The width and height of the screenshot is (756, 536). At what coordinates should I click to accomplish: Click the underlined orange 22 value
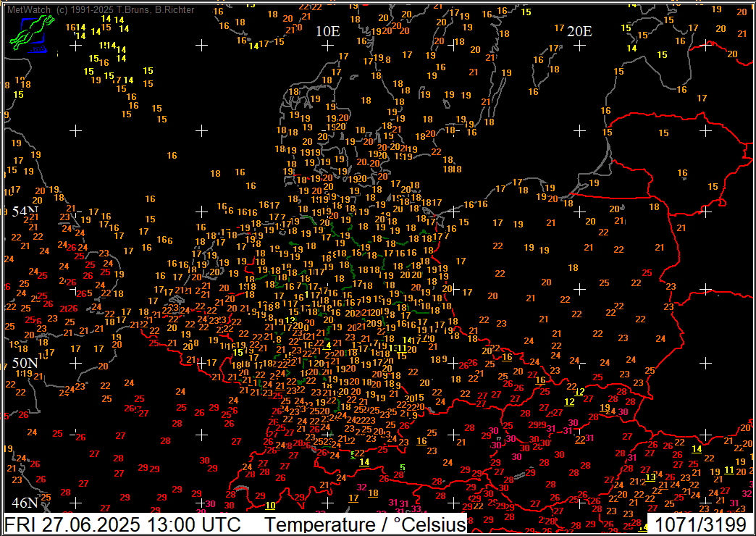click(x=580, y=439)
